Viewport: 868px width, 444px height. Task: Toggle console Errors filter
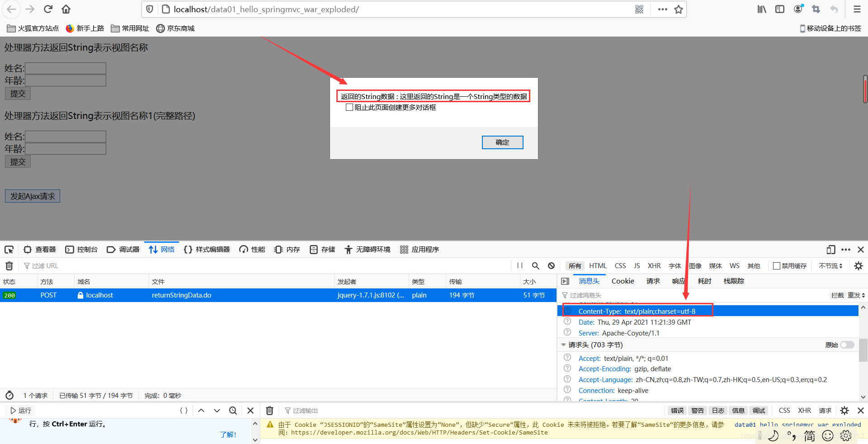coord(677,411)
